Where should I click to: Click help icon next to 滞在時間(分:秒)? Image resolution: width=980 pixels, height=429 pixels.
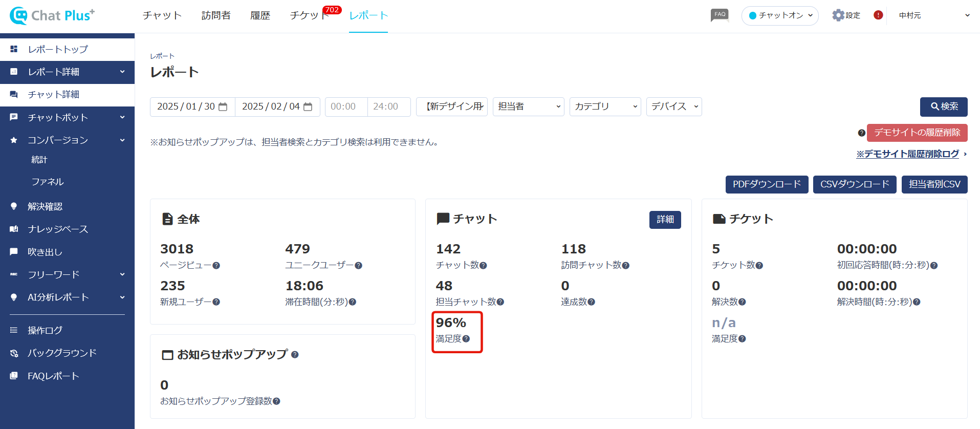tap(352, 302)
